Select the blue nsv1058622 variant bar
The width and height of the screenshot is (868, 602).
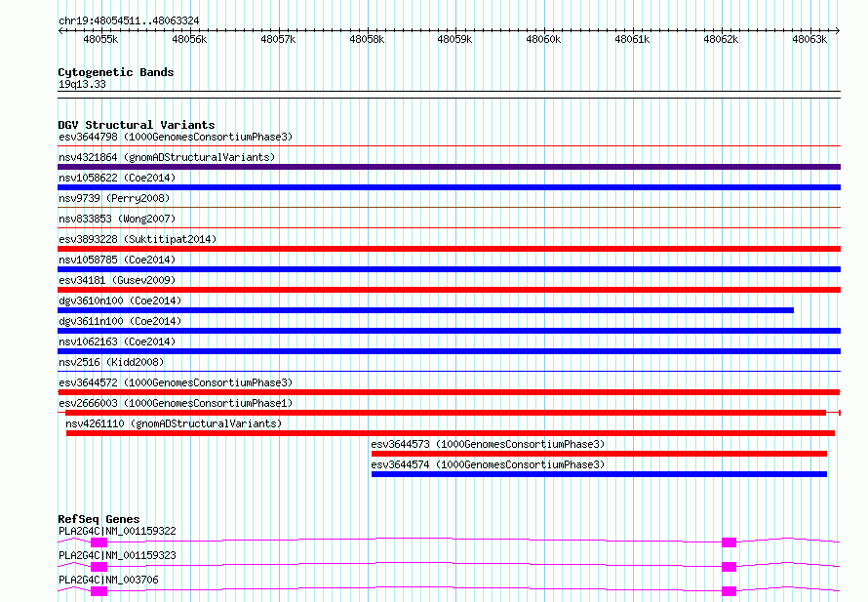(x=449, y=187)
